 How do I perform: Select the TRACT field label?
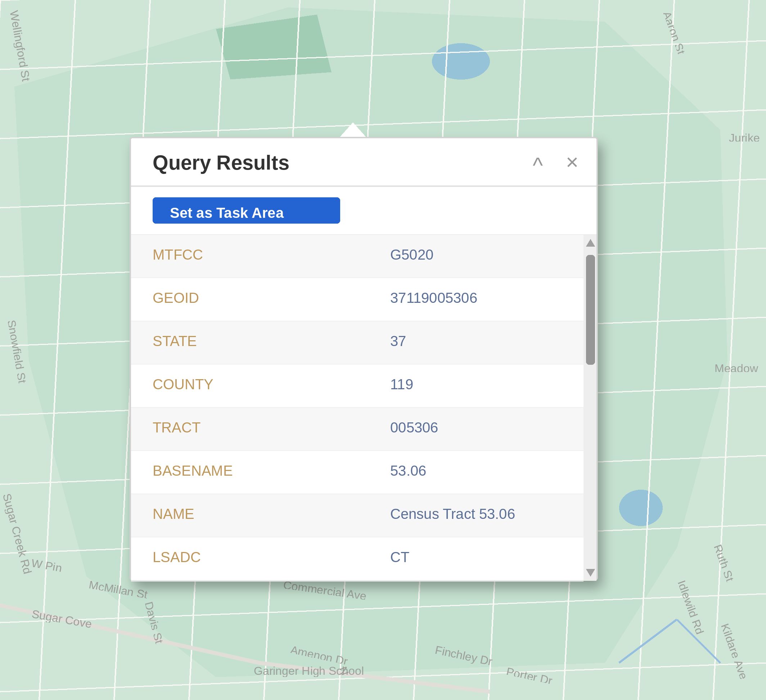(x=176, y=428)
